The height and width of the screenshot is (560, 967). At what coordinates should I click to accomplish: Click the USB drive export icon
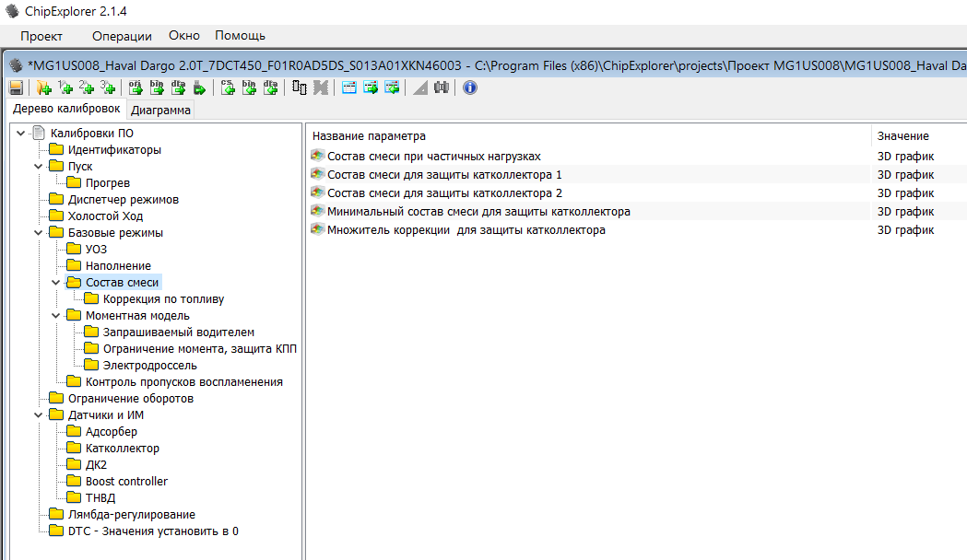[199, 87]
